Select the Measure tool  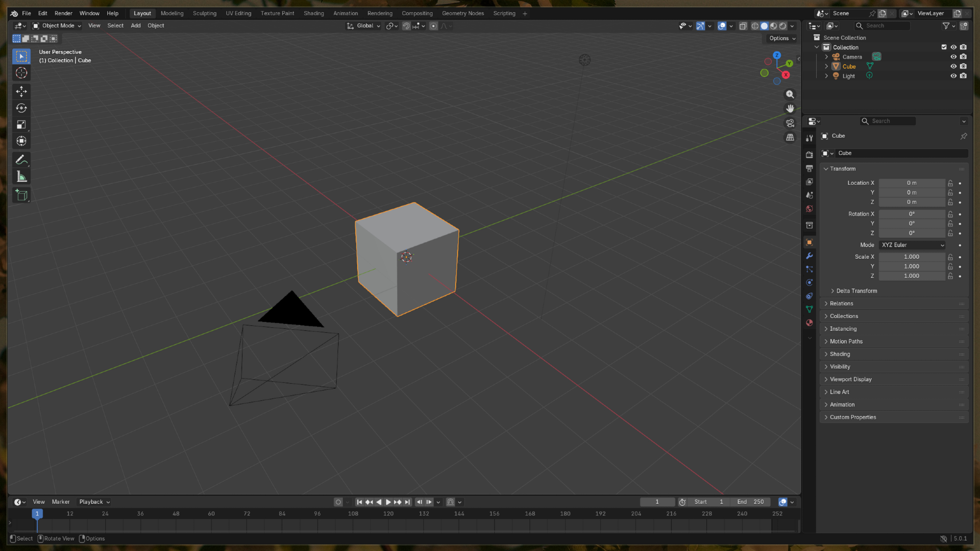pos(21,176)
